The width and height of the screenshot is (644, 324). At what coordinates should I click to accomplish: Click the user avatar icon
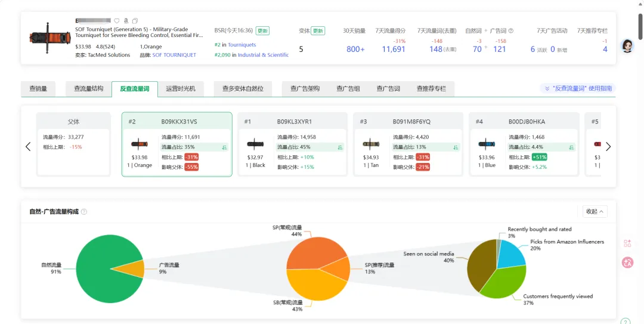[x=627, y=46]
